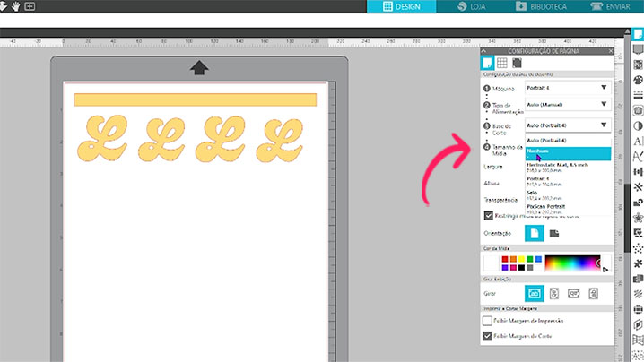Uncheck Exibir Margem de Corte

488,336
